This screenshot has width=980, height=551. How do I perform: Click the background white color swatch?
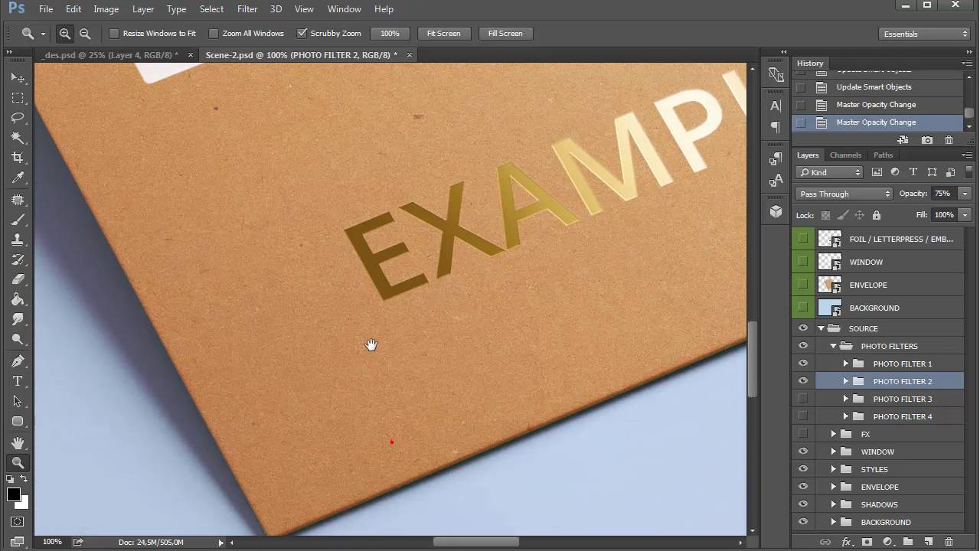24,504
